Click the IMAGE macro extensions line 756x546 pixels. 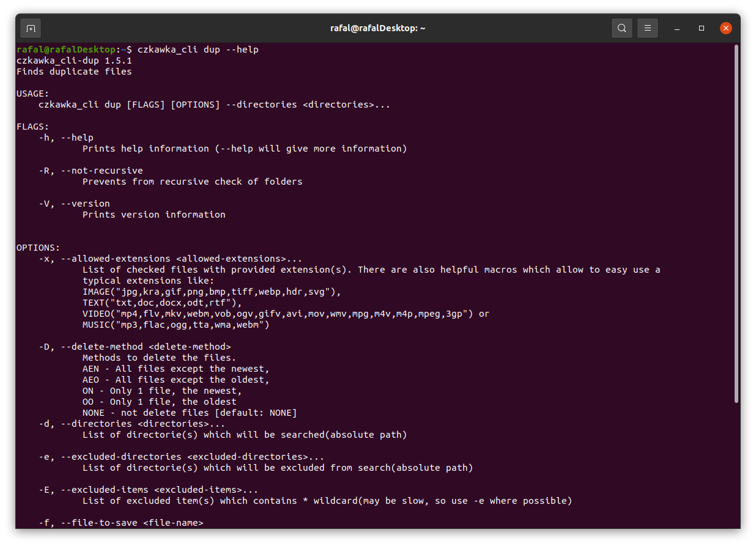point(212,292)
